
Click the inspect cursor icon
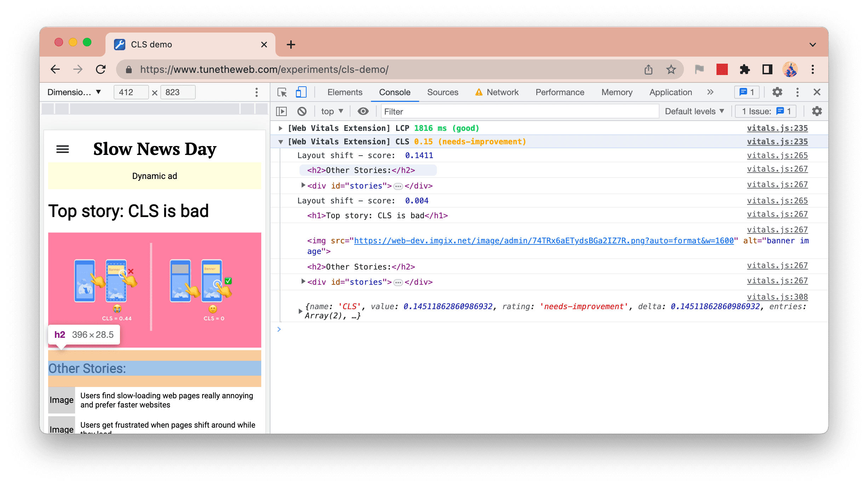tap(282, 92)
